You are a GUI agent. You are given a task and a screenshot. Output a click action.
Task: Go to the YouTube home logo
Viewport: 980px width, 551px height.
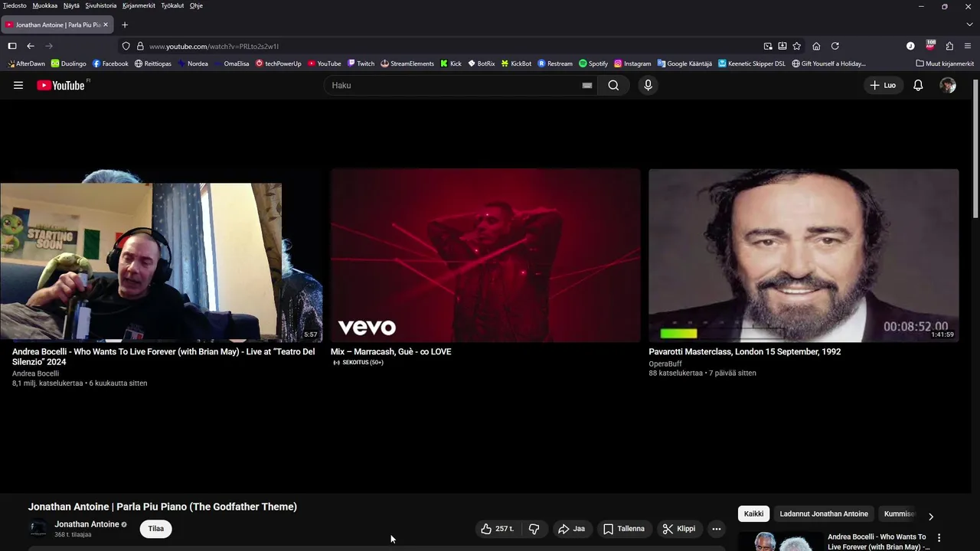click(62, 85)
